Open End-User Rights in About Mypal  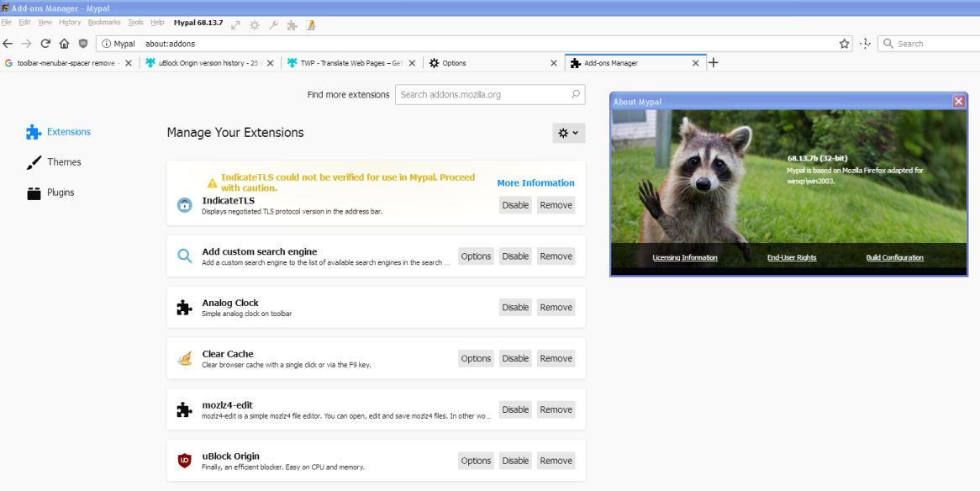point(792,258)
